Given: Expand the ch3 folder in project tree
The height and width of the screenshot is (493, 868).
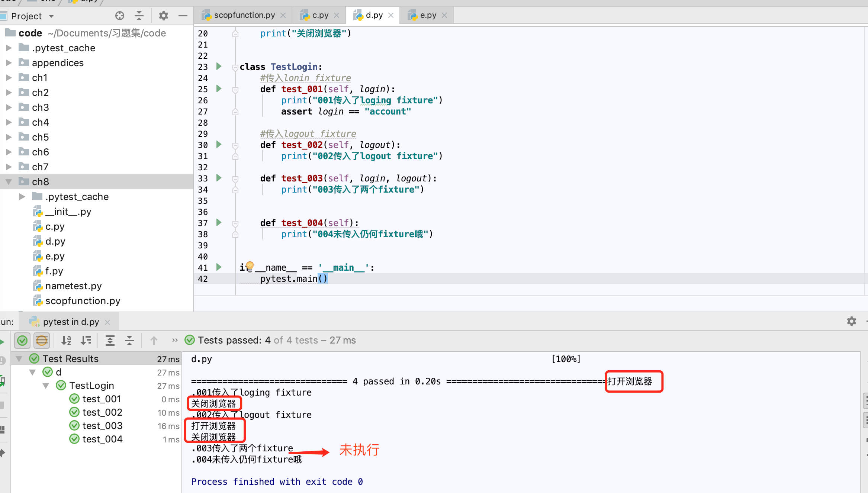Looking at the screenshot, I should coord(9,107).
